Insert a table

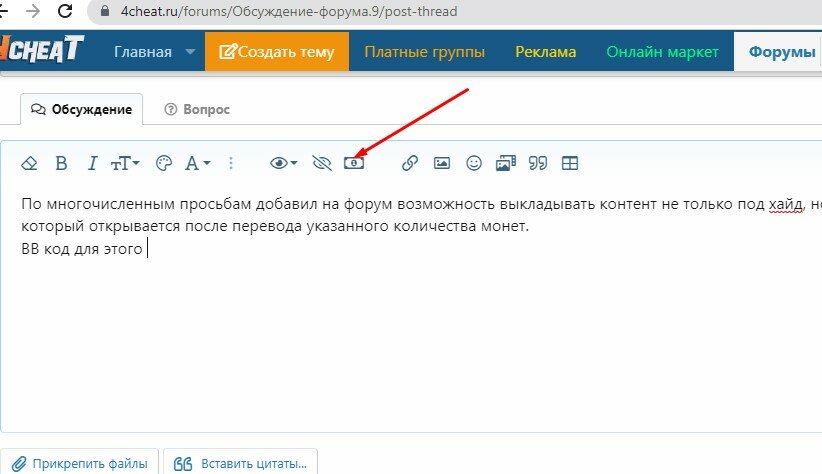tap(570, 164)
